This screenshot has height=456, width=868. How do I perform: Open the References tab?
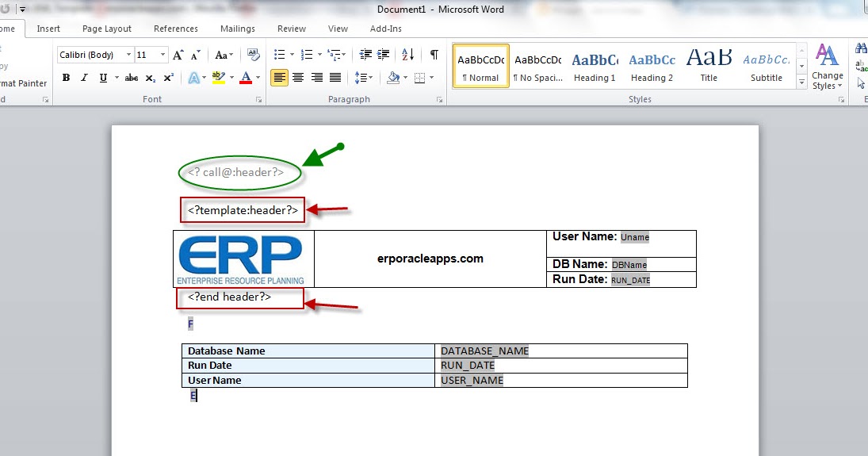175,29
